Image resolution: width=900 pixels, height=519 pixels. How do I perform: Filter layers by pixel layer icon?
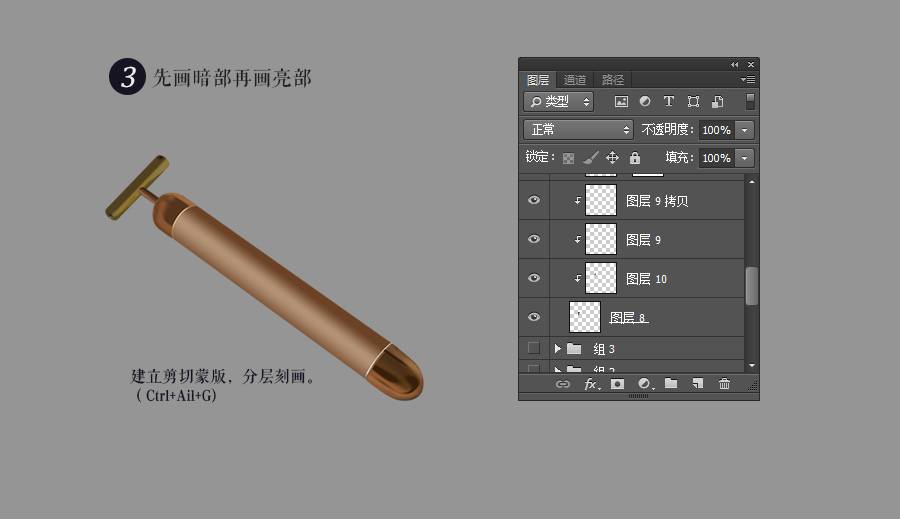[621, 102]
